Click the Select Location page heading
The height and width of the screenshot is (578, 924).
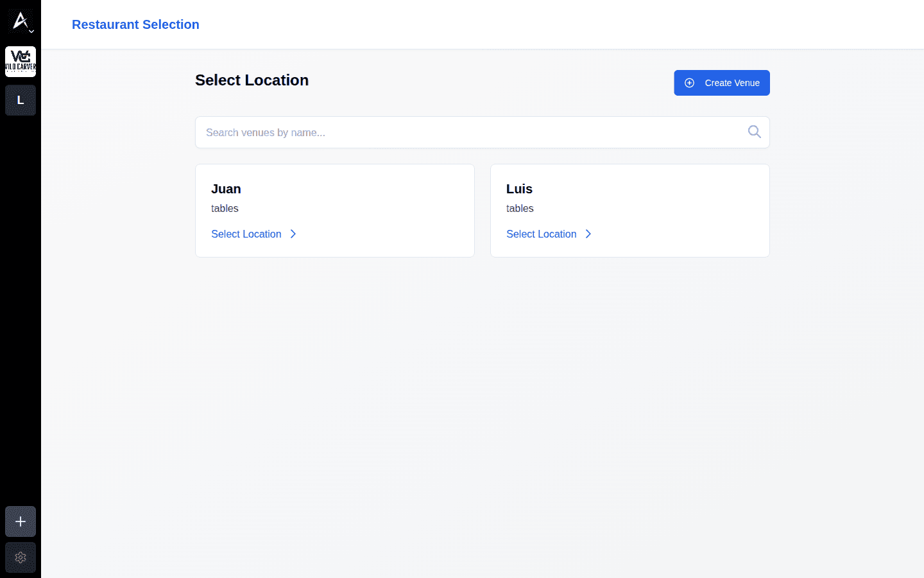pyautogui.click(x=252, y=80)
